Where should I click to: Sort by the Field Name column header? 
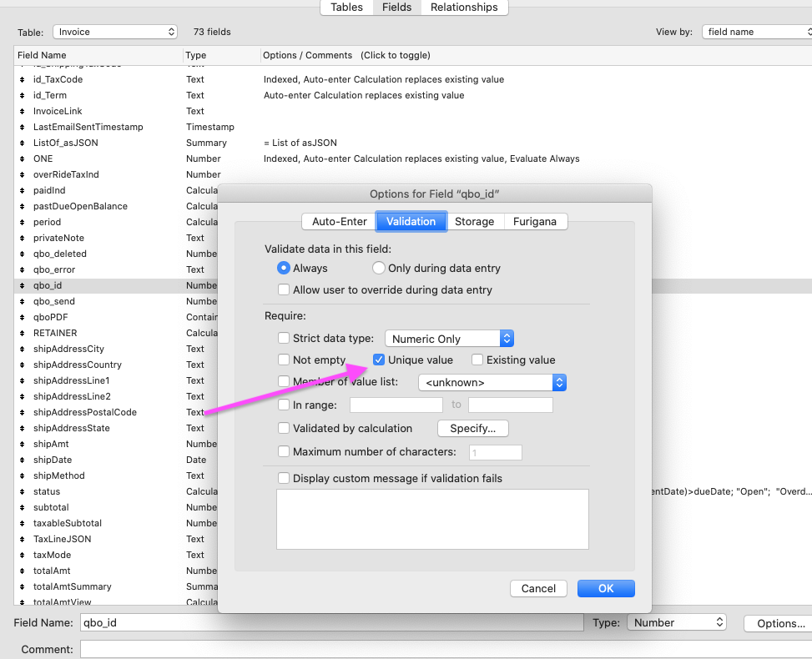click(98, 55)
